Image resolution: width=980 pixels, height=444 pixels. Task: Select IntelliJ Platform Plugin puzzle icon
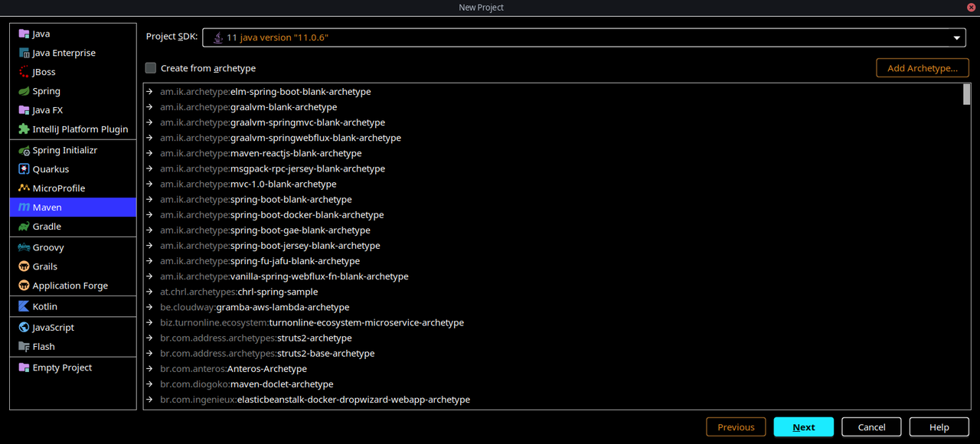(x=24, y=129)
